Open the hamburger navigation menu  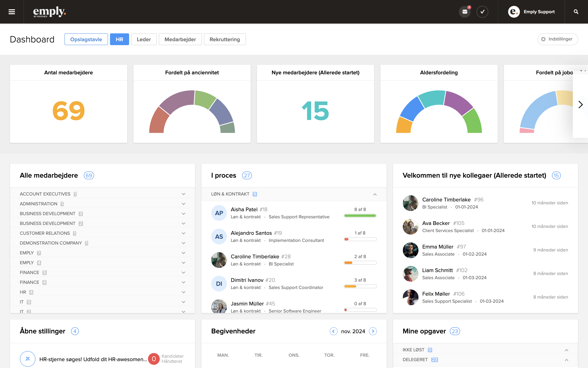pos(12,12)
